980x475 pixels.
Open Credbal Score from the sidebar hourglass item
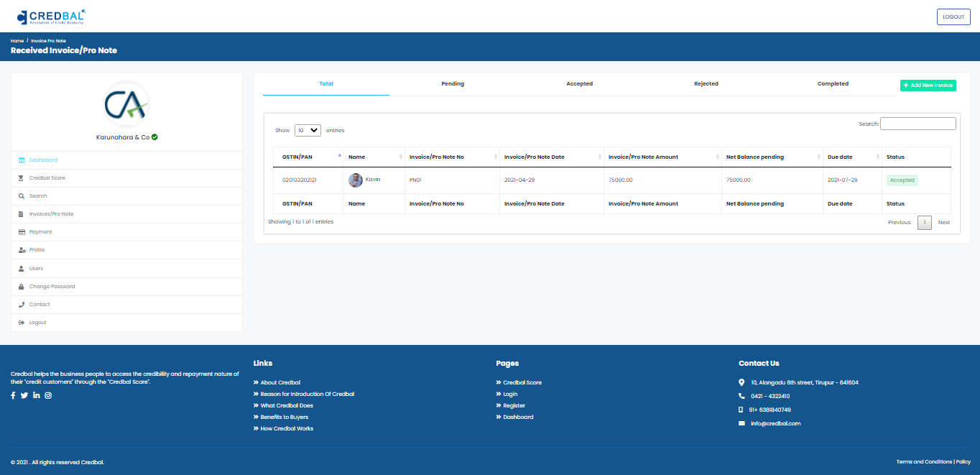tap(126, 178)
